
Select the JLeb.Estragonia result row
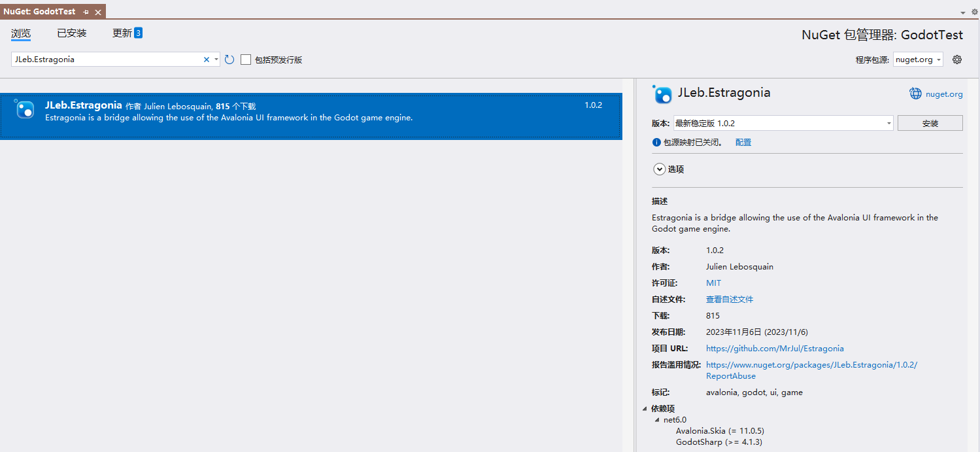[311, 116]
